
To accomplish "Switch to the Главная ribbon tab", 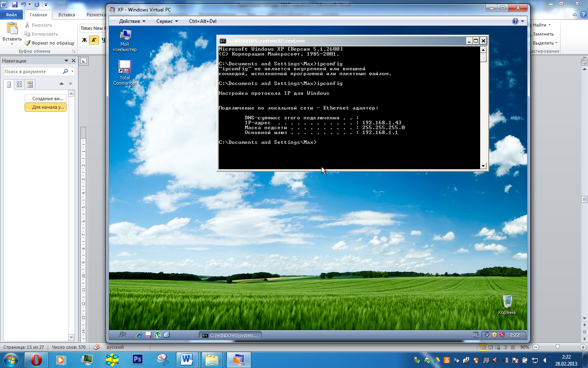I will tap(38, 15).
